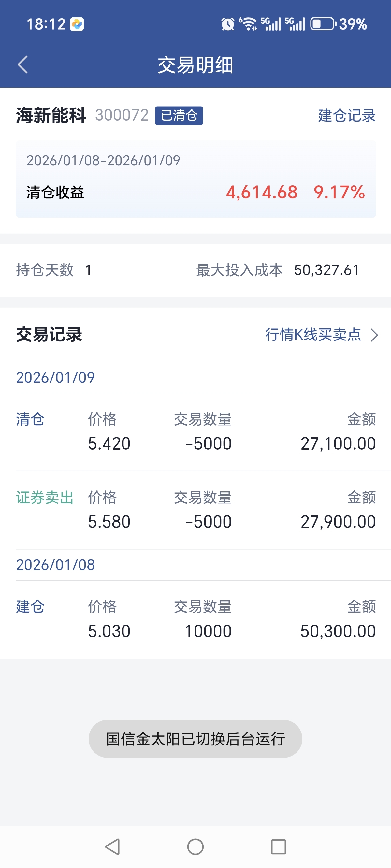Viewport: 391px width, 868px height.
Task: Open 行情K线买卖点 chart view
Action: (x=313, y=335)
